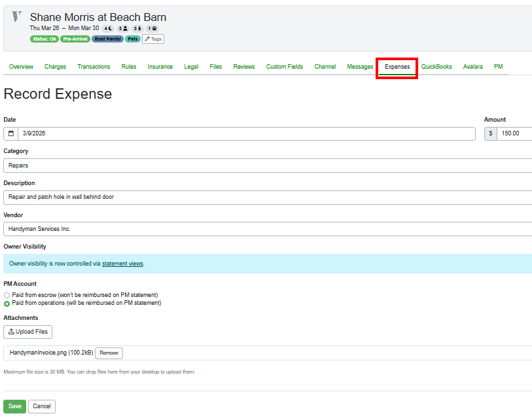The height and width of the screenshot is (420, 532).
Task: Switch to the Custom Fields tab
Action: [x=284, y=66]
